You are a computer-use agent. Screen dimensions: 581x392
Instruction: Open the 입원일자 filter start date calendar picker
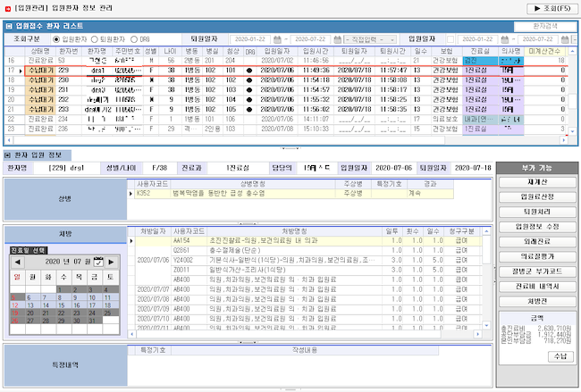505,39
